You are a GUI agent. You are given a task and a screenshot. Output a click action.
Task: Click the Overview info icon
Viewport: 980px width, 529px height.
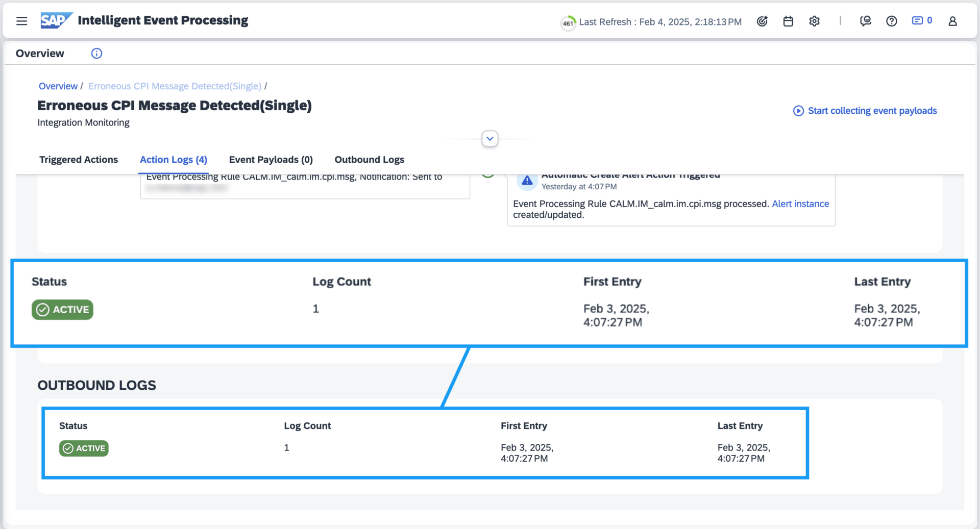[x=96, y=54]
